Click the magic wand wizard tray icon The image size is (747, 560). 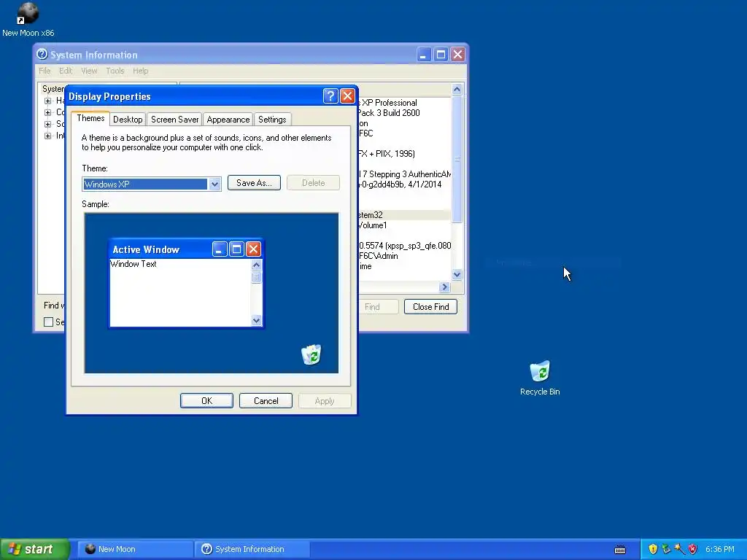679,549
